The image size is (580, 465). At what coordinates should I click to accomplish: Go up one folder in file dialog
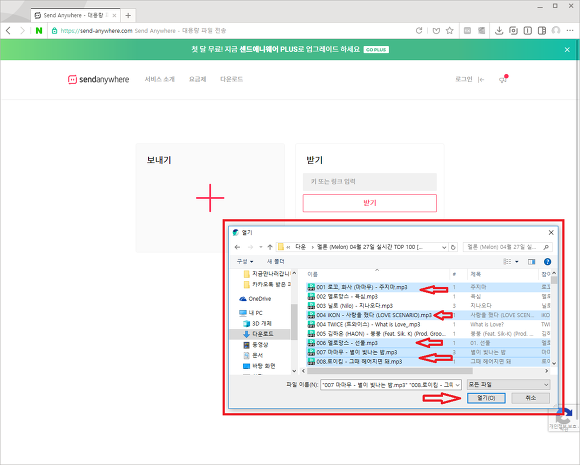click(x=270, y=247)
